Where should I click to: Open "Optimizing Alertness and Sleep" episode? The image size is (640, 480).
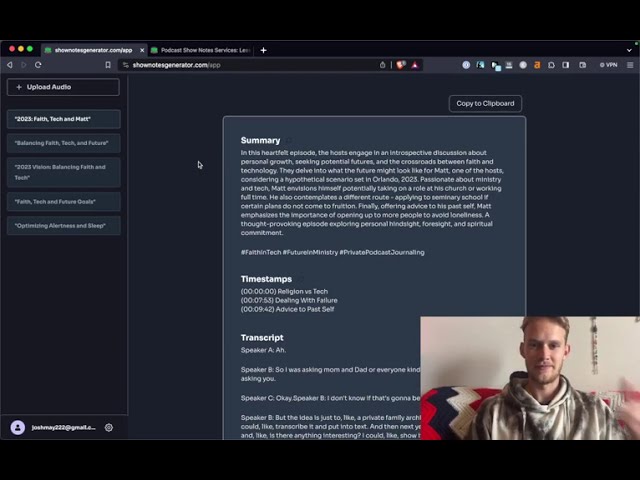pos(64,226)
